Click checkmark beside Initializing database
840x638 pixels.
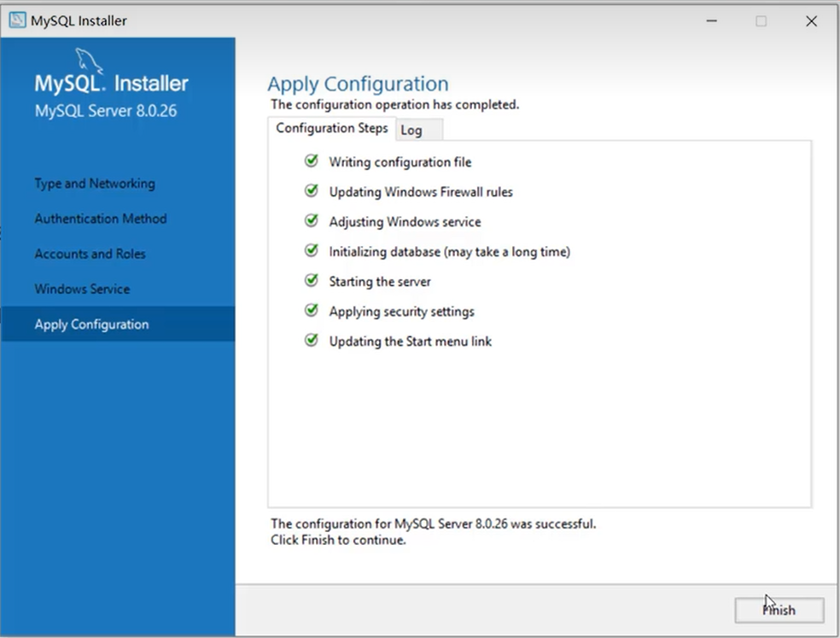click(312, 250)
